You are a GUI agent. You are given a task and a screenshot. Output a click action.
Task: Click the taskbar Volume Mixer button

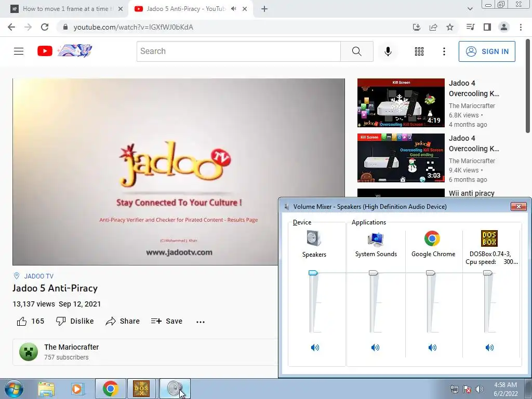tap(175, 389)
